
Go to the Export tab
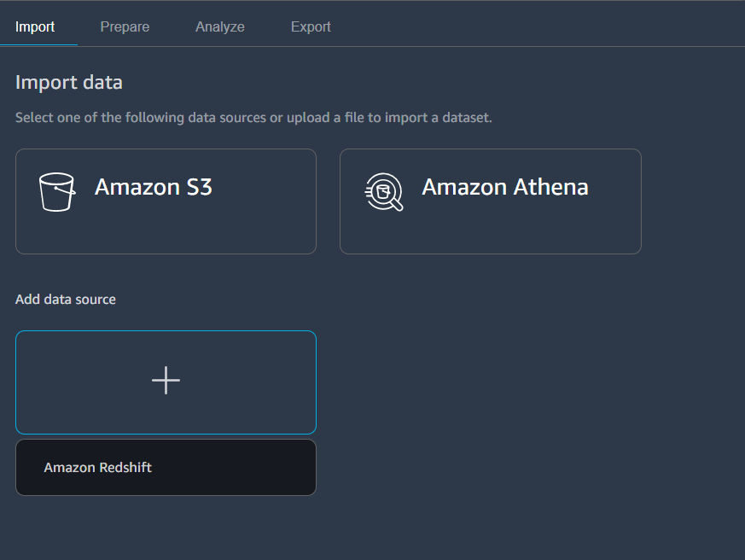coord(311,26)
